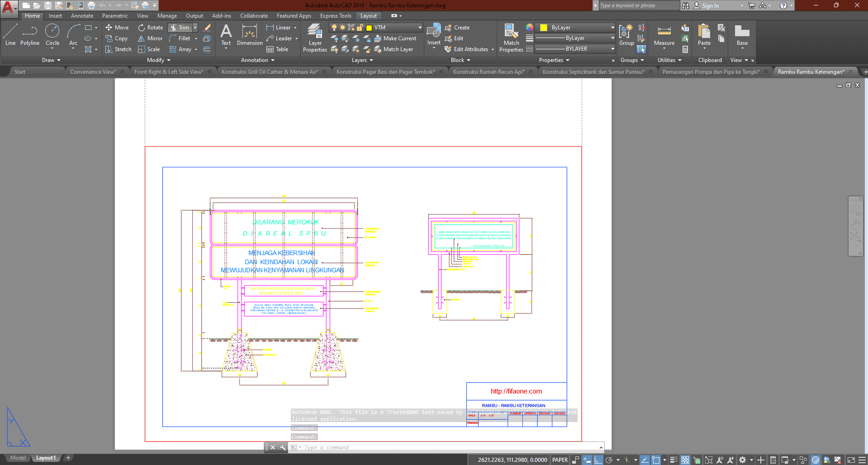The image size is (868, 465).
Task: Toggle Ortho mode in status bar
Action: [x=598, y=460]
